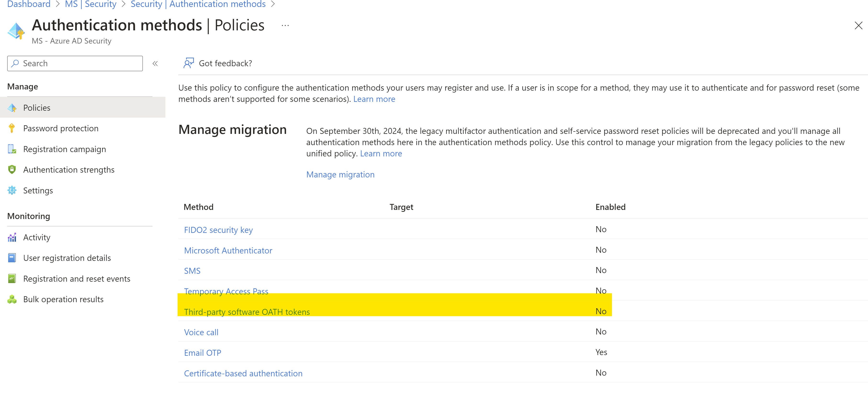Click the Manage section label
This screenshot has width=868, height=411.
click(x=22, y=87)
